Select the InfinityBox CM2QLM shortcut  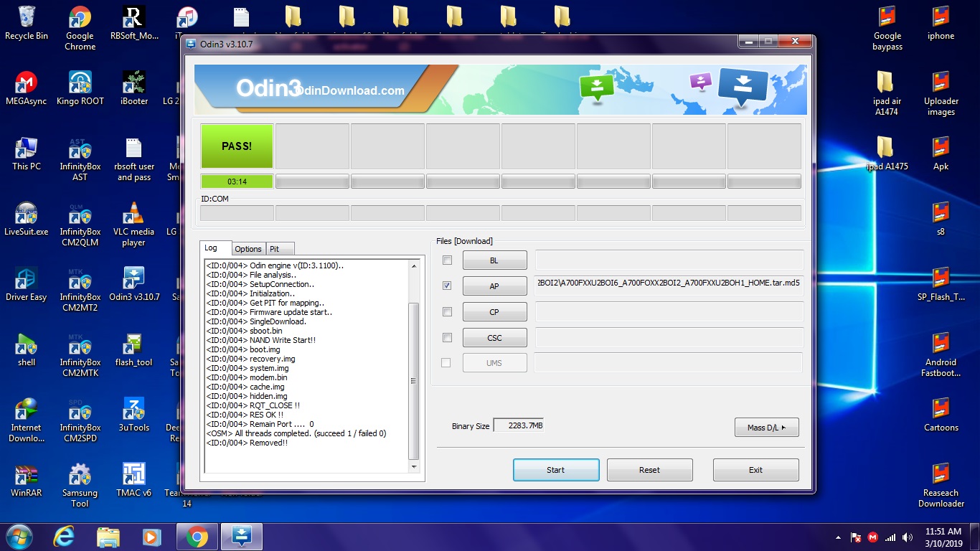[x=80, y=224]
